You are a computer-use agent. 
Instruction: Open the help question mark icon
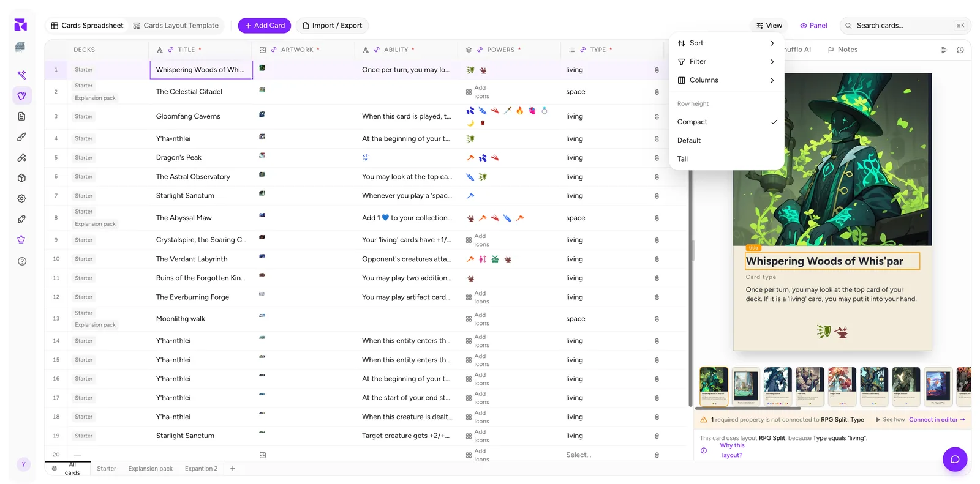tap(22, 261)
